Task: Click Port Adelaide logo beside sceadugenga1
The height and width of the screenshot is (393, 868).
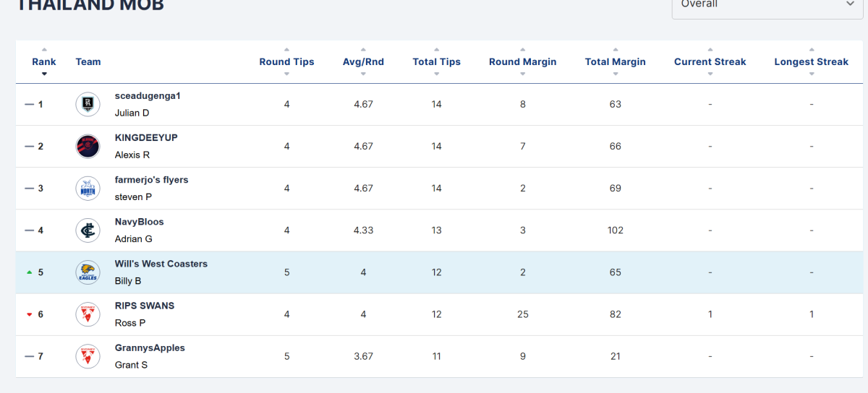Action: [88, 105]
